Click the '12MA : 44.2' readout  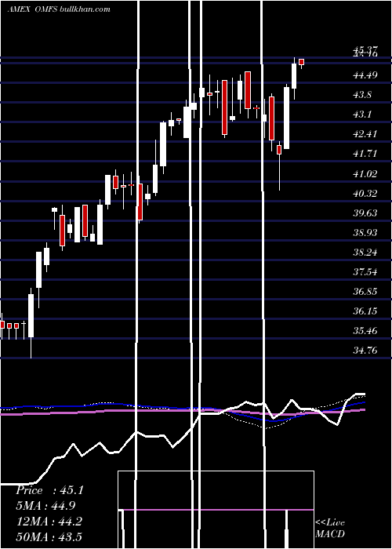pyautogui.click(x=49, y=522)
